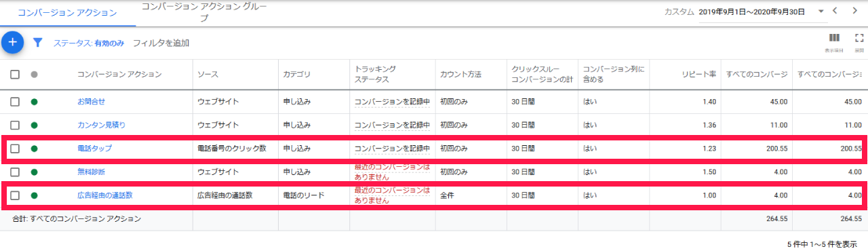Check the select-all header checkbox
The height and width of the screenshot is (251, 868).
[15, 75]
